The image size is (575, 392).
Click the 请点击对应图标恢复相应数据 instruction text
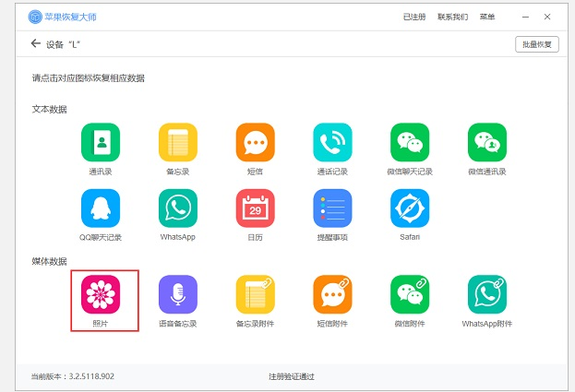click(89, 78)
